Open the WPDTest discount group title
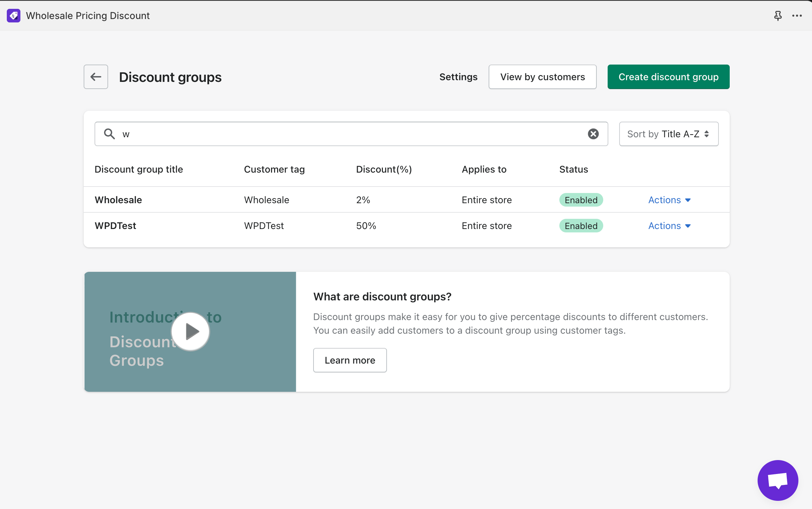 pos(116,226)
